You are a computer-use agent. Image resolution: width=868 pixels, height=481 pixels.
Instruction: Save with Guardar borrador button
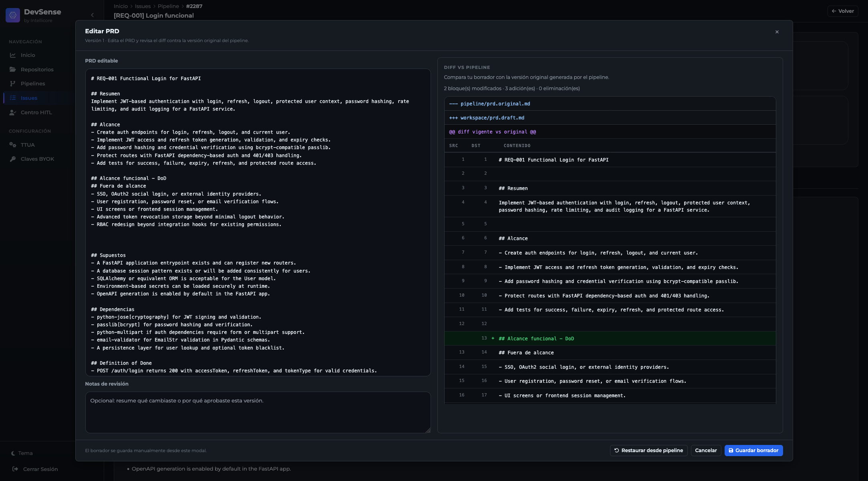(x=753, y=451)
